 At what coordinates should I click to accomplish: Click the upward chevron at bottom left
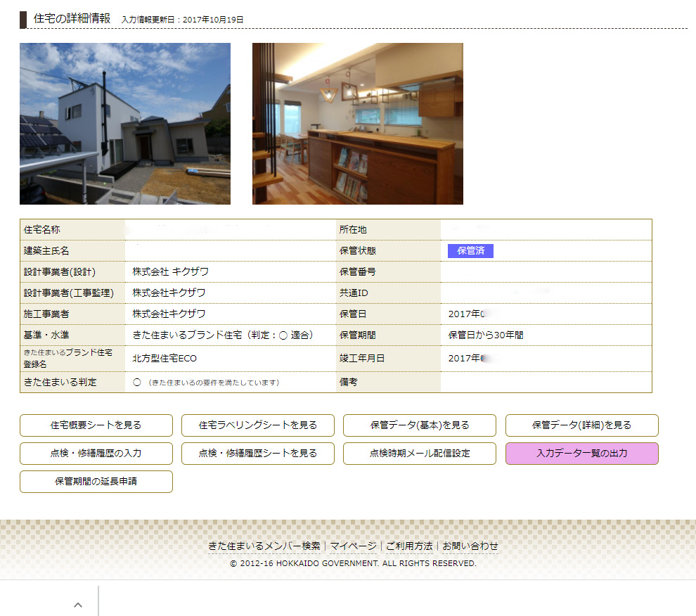click(77, 605)
